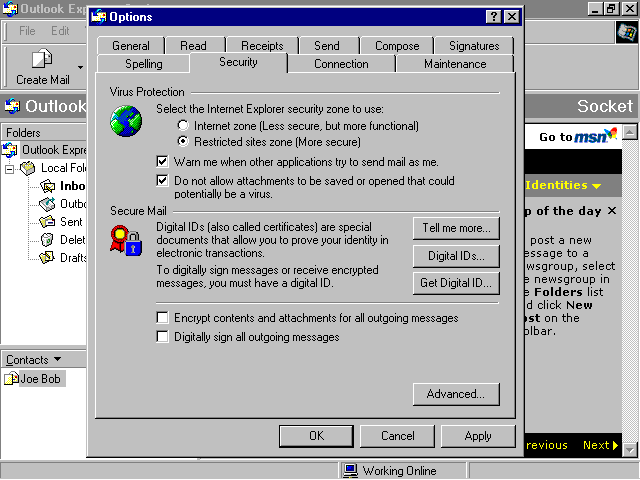Open the Contacts dropdown menu
Image resolution: width=640 pixels, height=480 pixels.
[58, 359]
